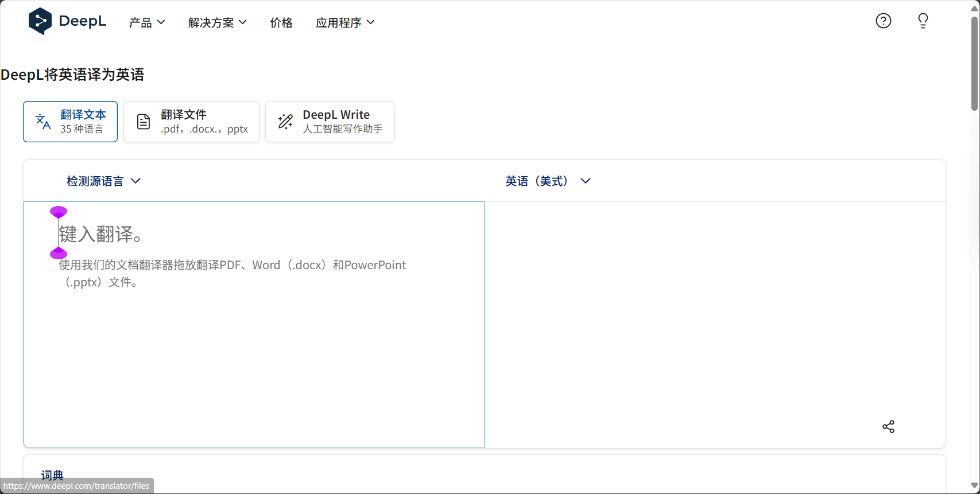Open the 应用程序 dropdown menu
The width and height of the screenshot is (980, 494).
point(345,22)
